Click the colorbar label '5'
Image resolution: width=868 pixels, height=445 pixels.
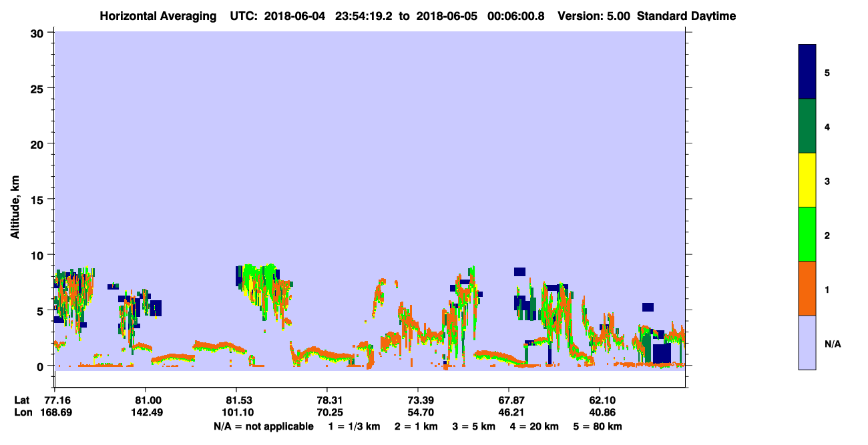coord(827,72)
